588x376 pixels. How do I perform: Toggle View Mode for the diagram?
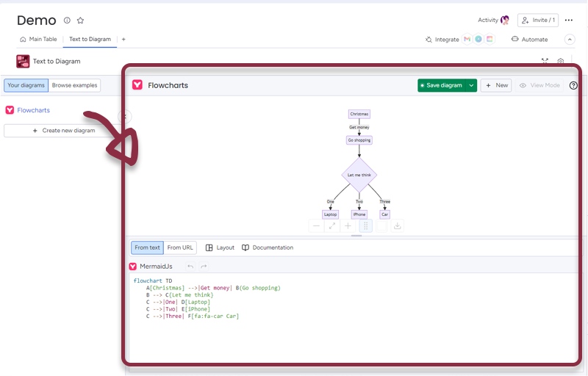[x=539, y=85]
